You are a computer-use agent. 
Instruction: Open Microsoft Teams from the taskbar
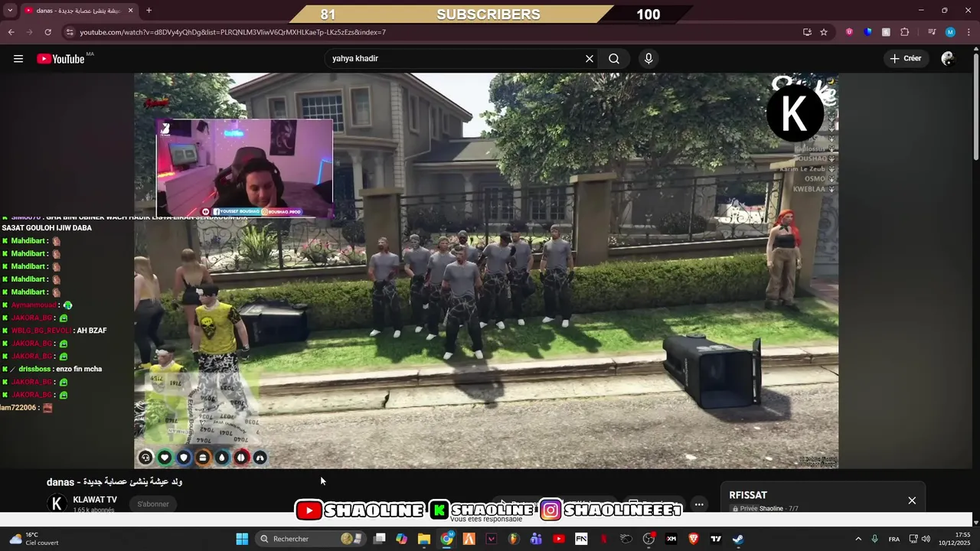[x=536, y=539]
